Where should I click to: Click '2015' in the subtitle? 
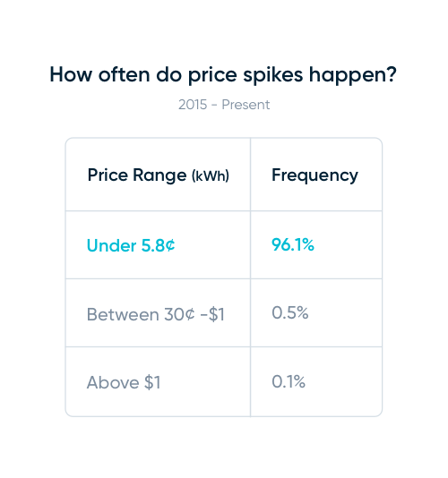tap(193, 105)
